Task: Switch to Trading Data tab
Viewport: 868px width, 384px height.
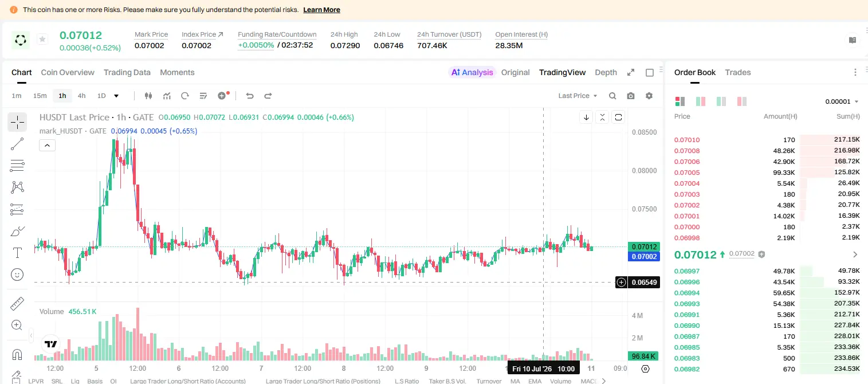Action: [127, 72]
